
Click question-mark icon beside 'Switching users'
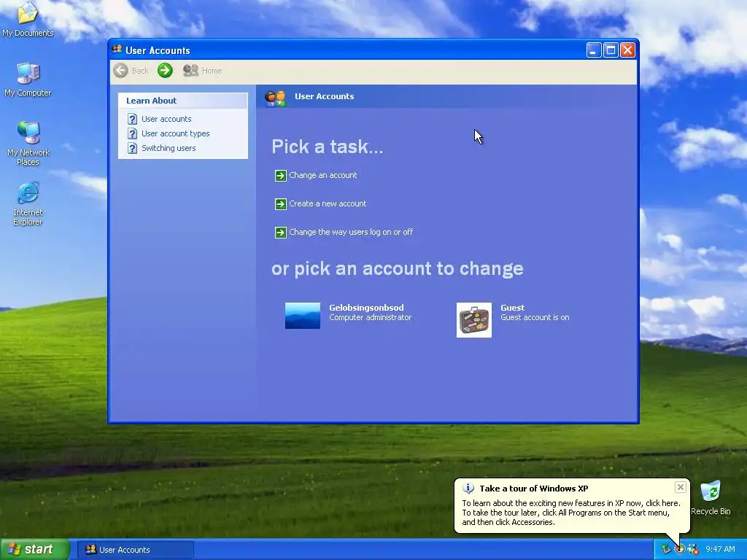(133, 148)
